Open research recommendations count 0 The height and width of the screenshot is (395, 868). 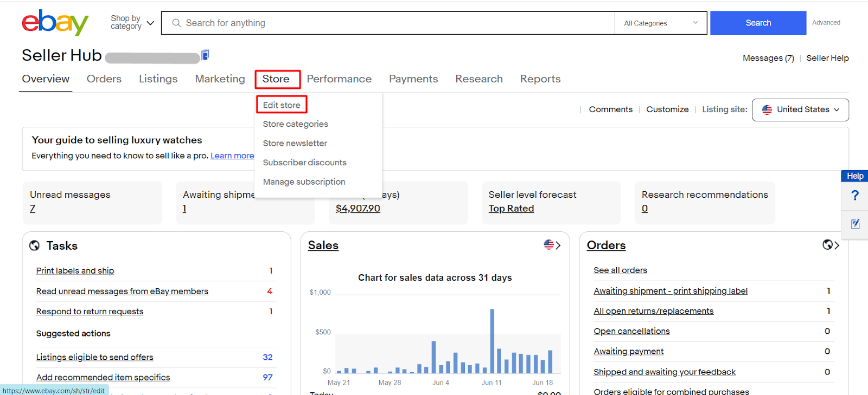(x=644, y=209)
